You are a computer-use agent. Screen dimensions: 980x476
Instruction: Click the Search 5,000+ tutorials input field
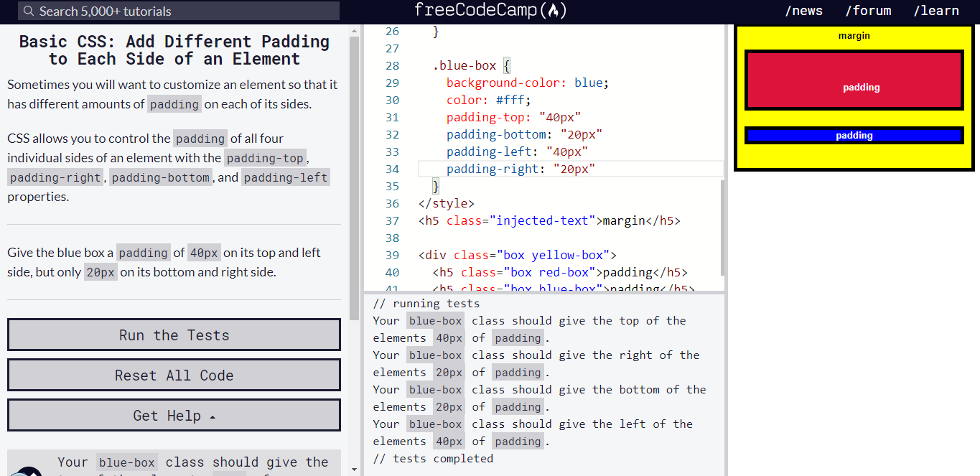(179, 11)
